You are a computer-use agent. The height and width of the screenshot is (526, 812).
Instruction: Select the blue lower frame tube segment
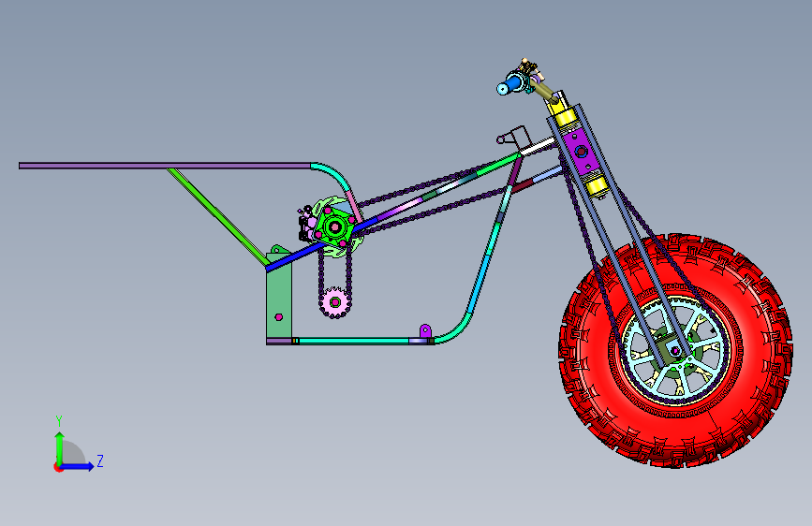294,257
